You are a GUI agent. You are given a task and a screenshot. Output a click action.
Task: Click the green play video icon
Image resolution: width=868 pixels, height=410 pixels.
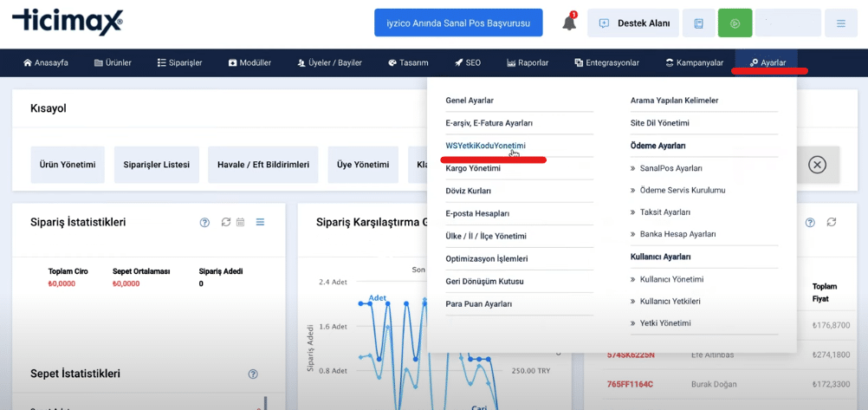[735, 23]
